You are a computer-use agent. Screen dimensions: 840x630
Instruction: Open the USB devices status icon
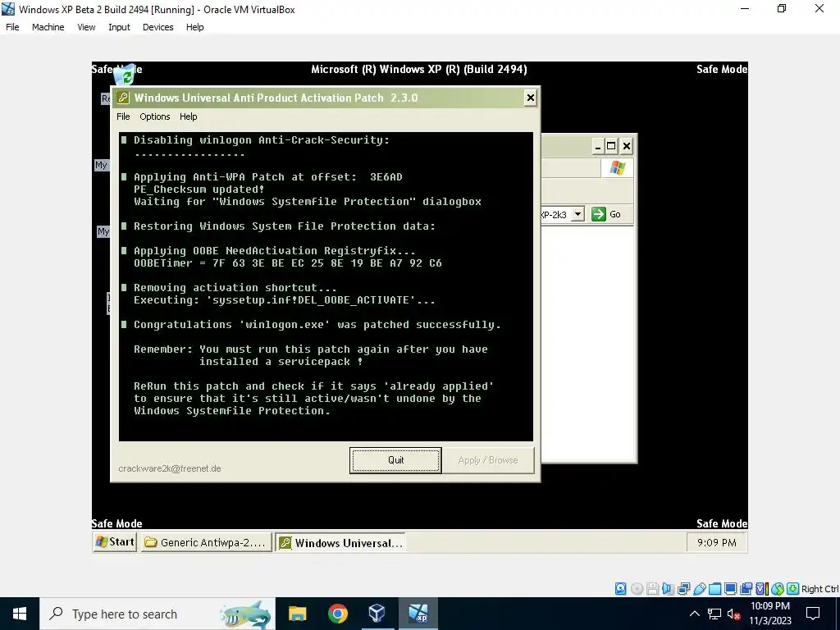(700, 589)
